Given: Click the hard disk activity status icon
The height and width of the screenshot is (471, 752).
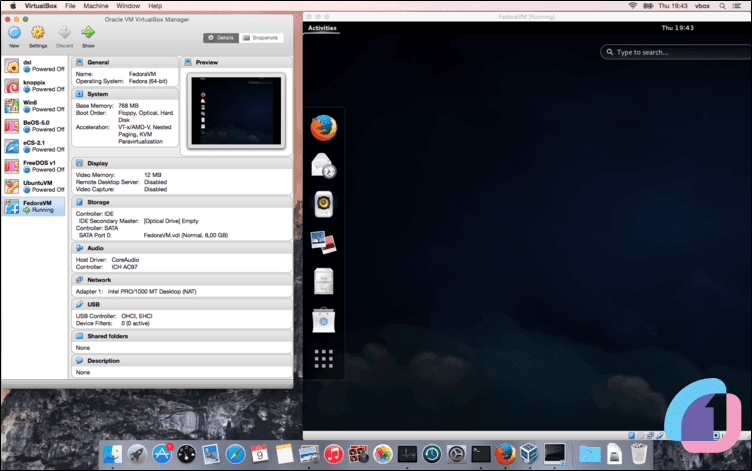Looking at the screenshot, I should (632, 436).
